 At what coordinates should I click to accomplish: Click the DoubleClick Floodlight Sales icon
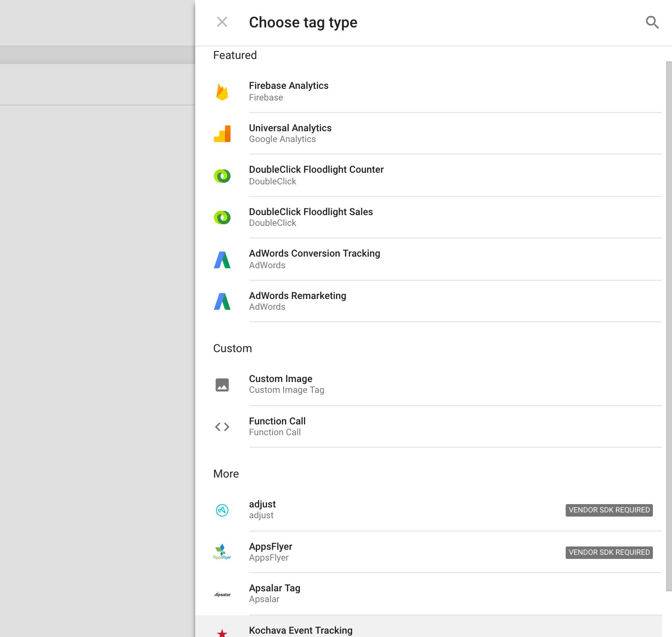pyautogui.click(x=222, y=218)
